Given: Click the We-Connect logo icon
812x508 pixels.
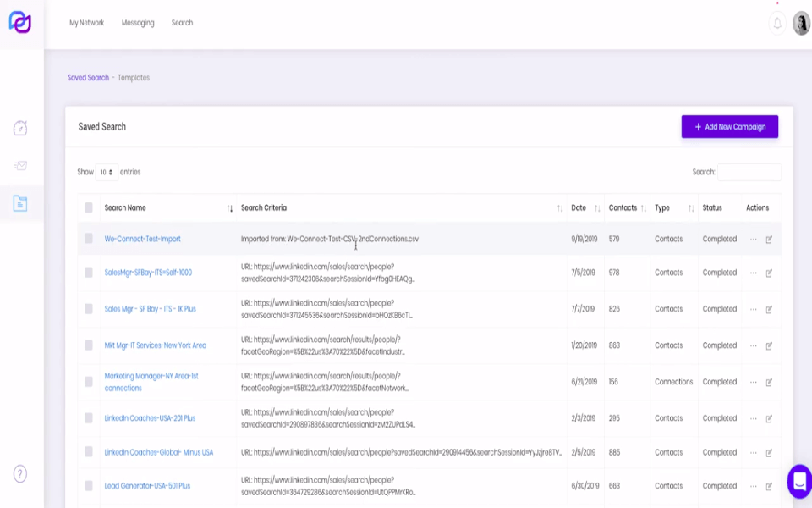Looking at the screenshot, I should point(20,22).
